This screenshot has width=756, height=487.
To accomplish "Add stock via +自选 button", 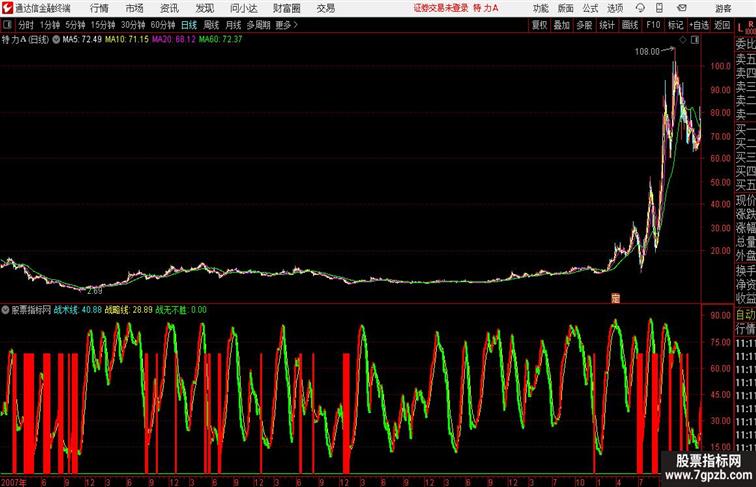I will click(699, 25).
